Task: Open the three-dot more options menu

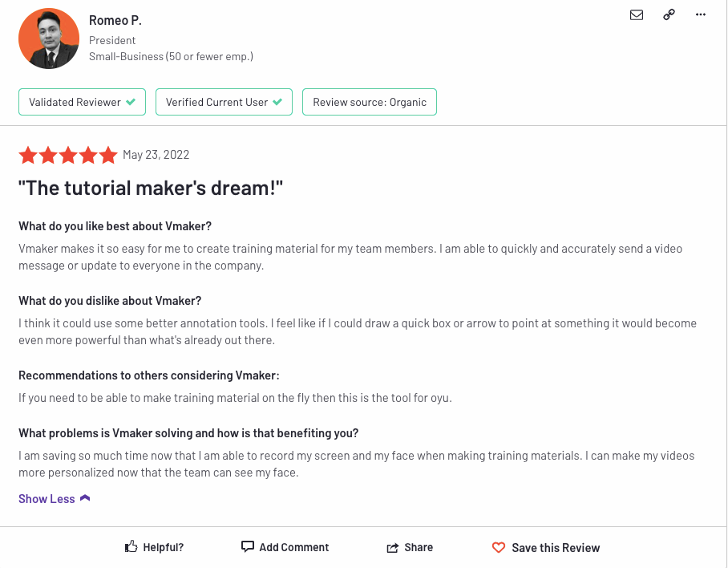Action: point(700,14)
